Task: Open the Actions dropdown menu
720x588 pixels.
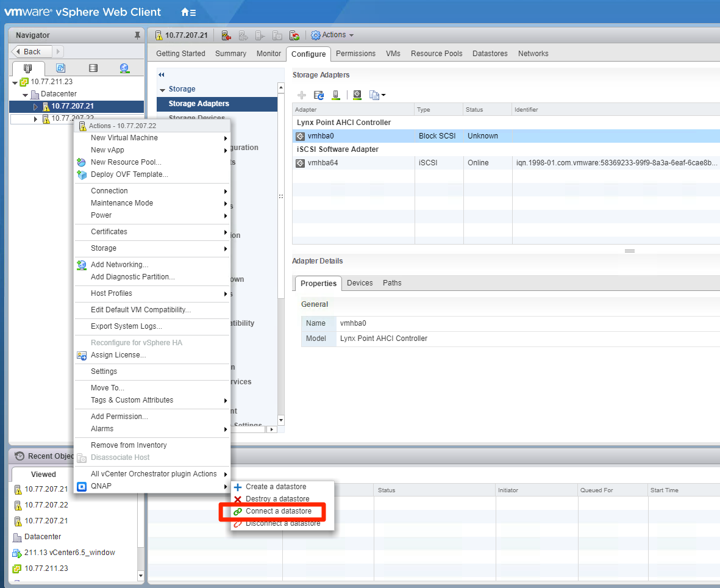Action: [332, 35]
